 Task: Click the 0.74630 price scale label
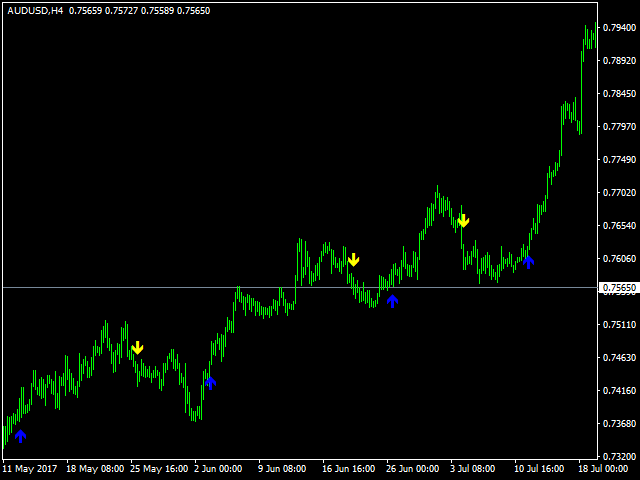click(619, 358)
